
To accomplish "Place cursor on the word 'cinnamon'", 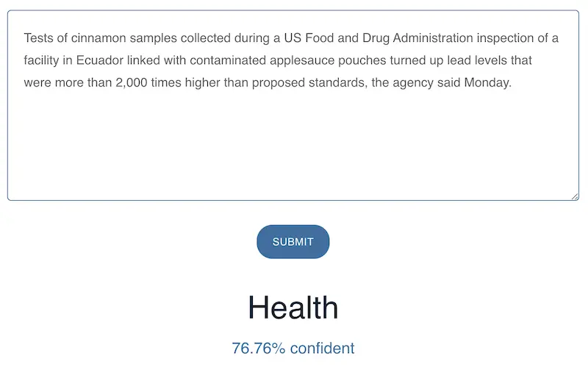I will (x=98, y=38).
